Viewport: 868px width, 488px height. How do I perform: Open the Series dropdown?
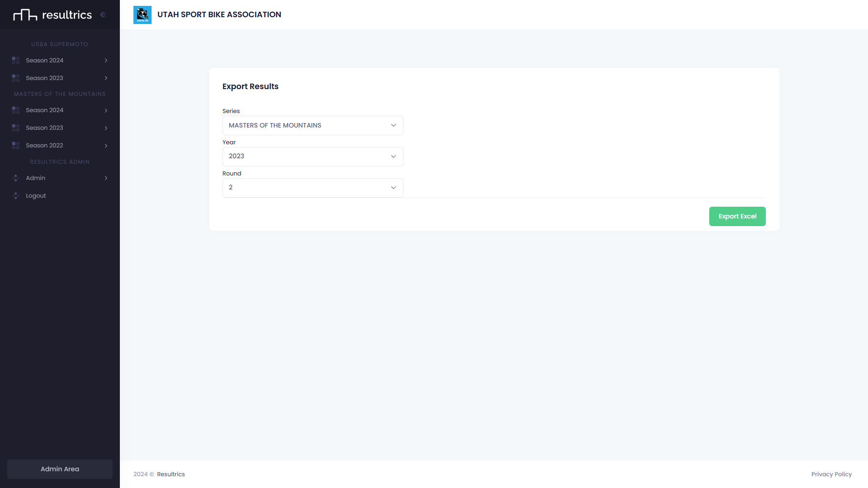coord(313,125)
